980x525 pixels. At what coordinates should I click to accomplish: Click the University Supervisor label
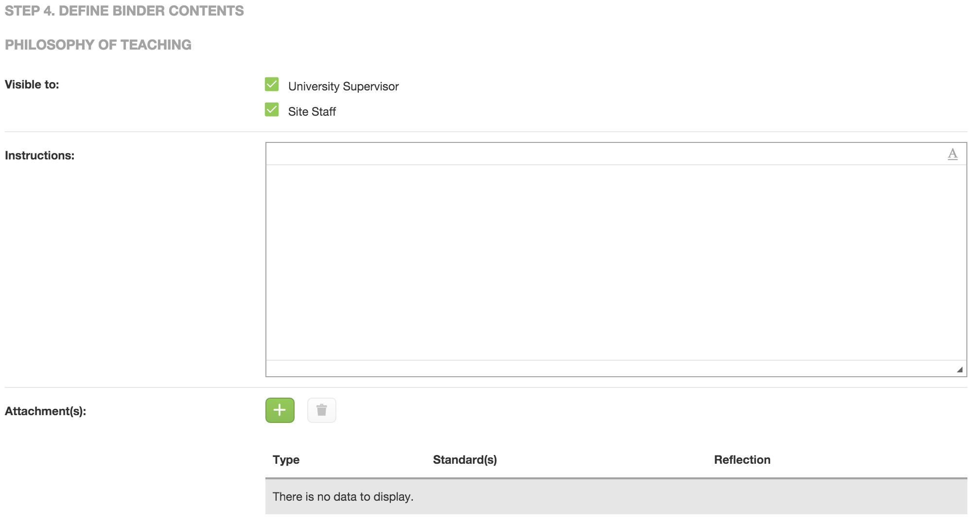click(343, 87)
